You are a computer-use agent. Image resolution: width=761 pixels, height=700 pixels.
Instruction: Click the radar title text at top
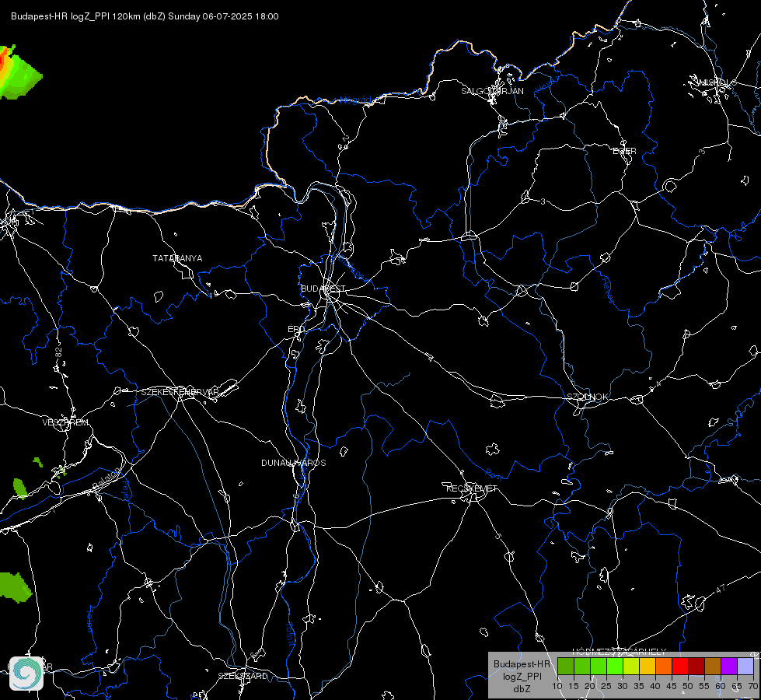(145, 16)
